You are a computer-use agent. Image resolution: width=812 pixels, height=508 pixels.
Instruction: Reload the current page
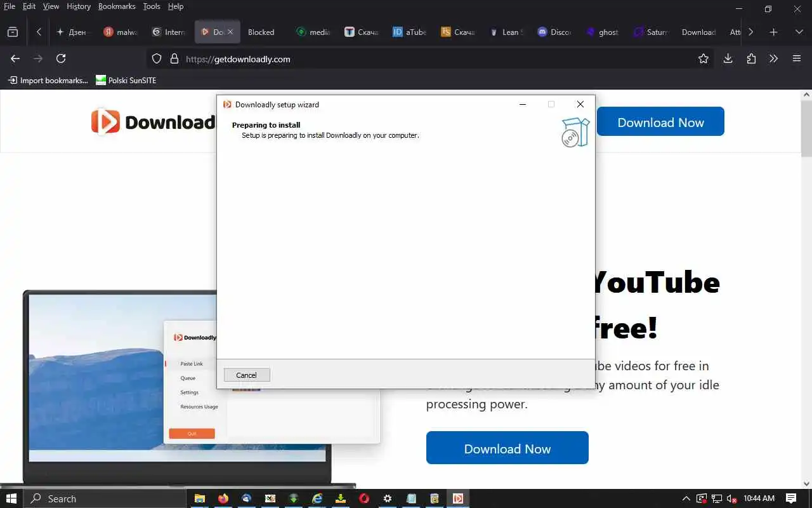61,58
